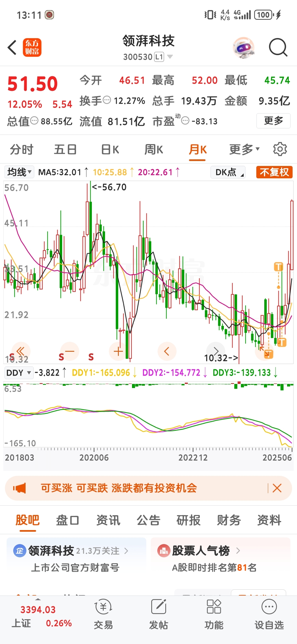Switch to 周K chart tab
297x644 pixels.
(154, 149)
